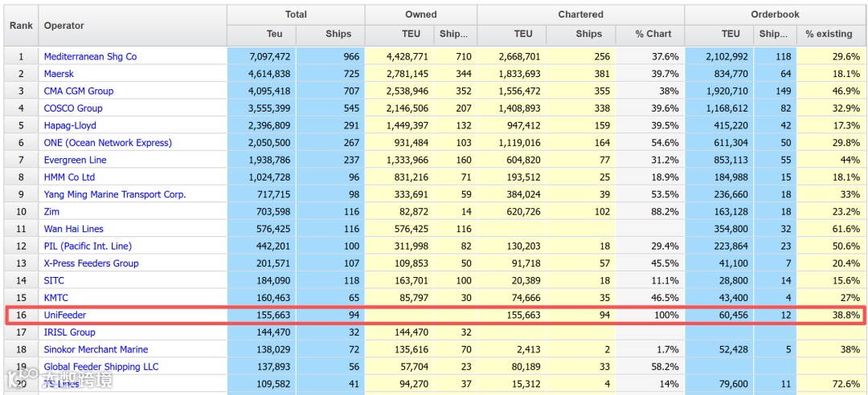This screenshot has height=395, width=868.
Task: Open the Sinokor Merchant Marine link
Action: pos(96,349)
